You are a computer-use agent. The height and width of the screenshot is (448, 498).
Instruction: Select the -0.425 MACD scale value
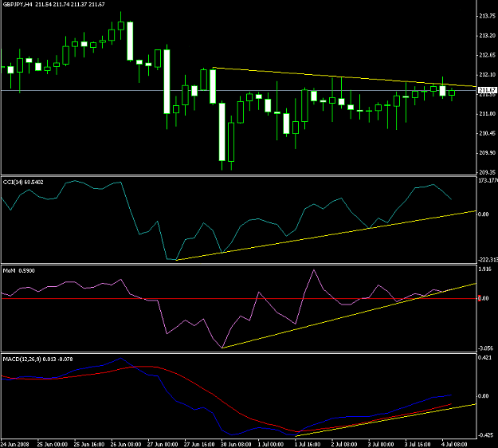coord(486,435)
